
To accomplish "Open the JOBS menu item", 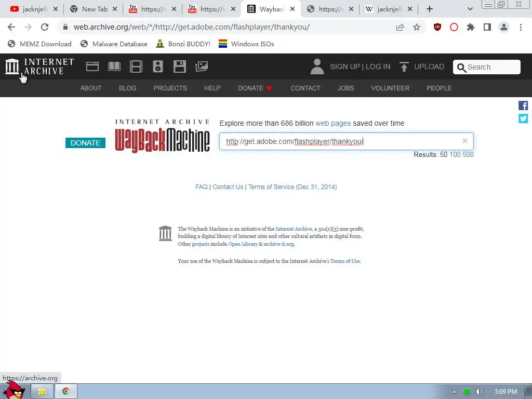I will click(x=345, y=88).
